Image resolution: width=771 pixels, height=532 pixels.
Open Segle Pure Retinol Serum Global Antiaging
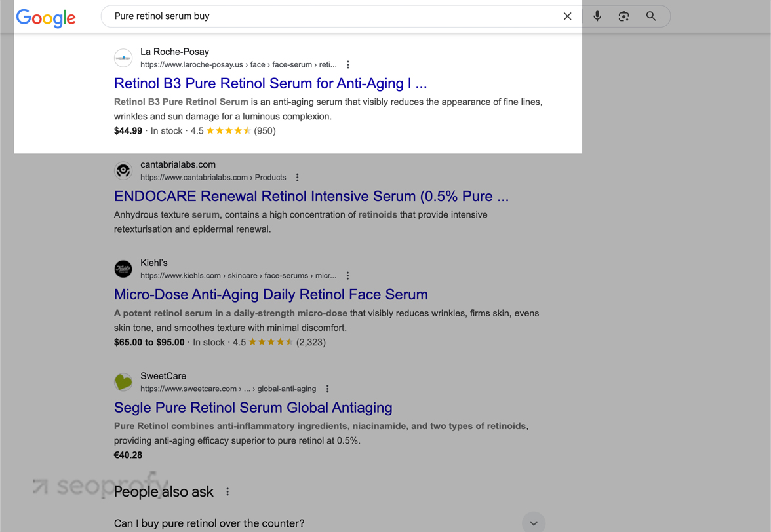click(x=253, y=408)
